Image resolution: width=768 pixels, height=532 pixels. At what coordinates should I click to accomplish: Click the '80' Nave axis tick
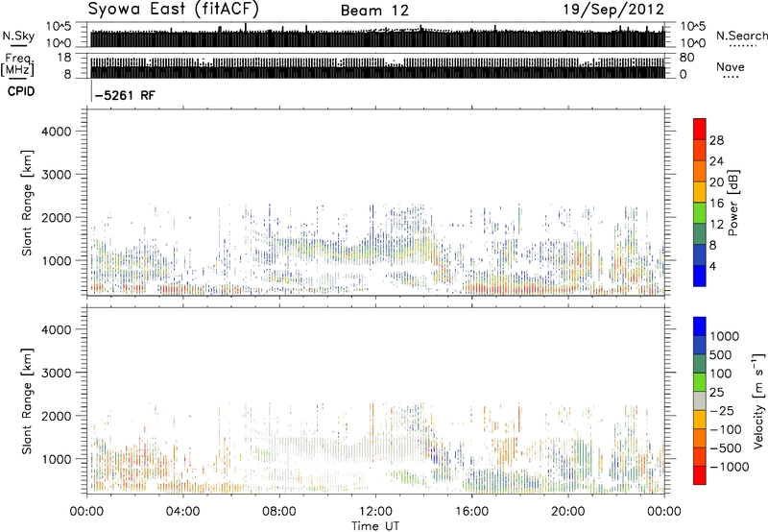tap(686, 58)
